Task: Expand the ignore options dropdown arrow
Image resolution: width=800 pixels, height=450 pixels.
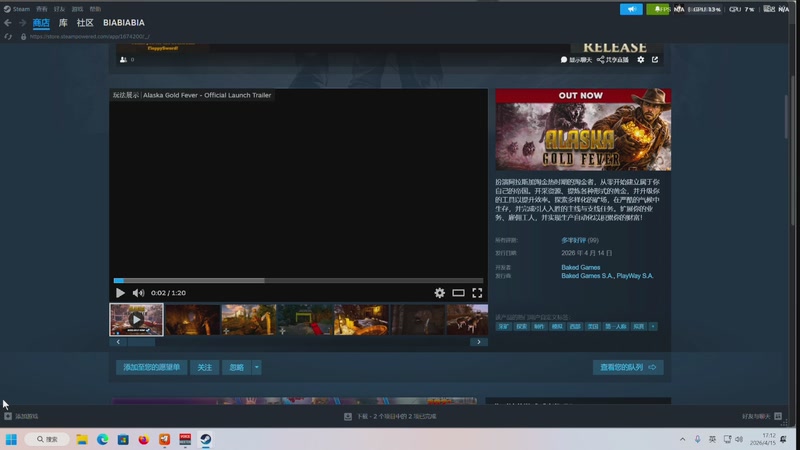Action: 257,367
